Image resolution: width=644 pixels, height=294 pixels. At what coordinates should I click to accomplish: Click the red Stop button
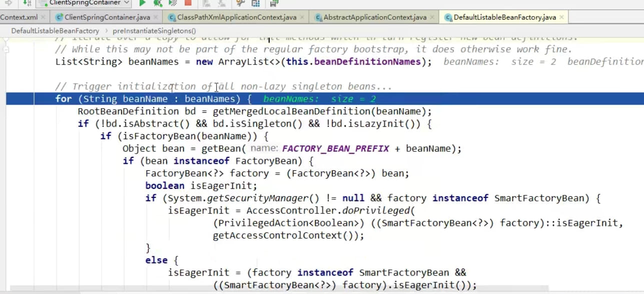pyautogui.click(x=188, y=3)
